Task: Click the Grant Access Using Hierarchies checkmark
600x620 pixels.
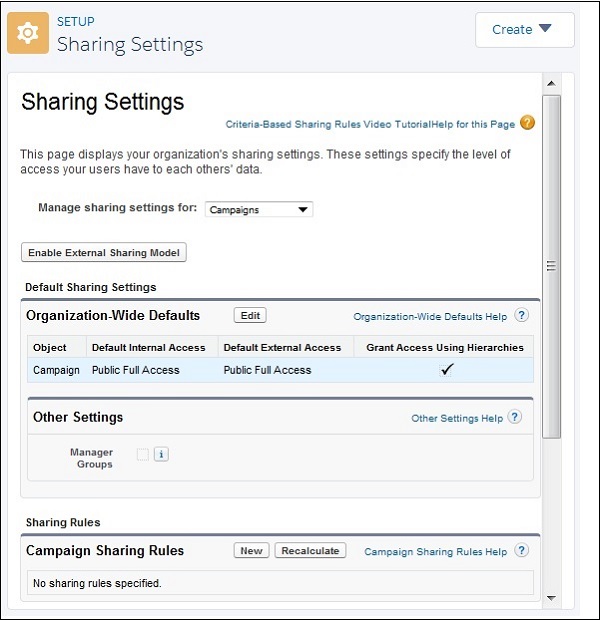Action: tap(446, 370)
